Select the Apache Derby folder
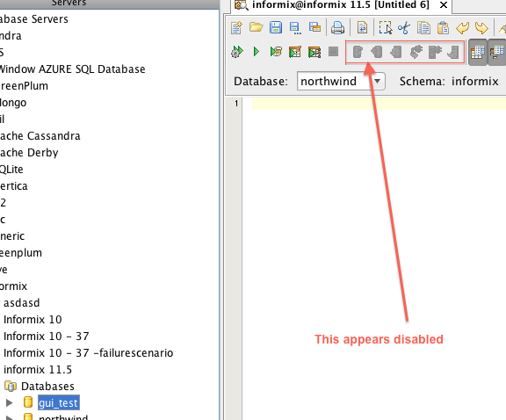Screen dimensions: 506x420 tap(29, 152)
